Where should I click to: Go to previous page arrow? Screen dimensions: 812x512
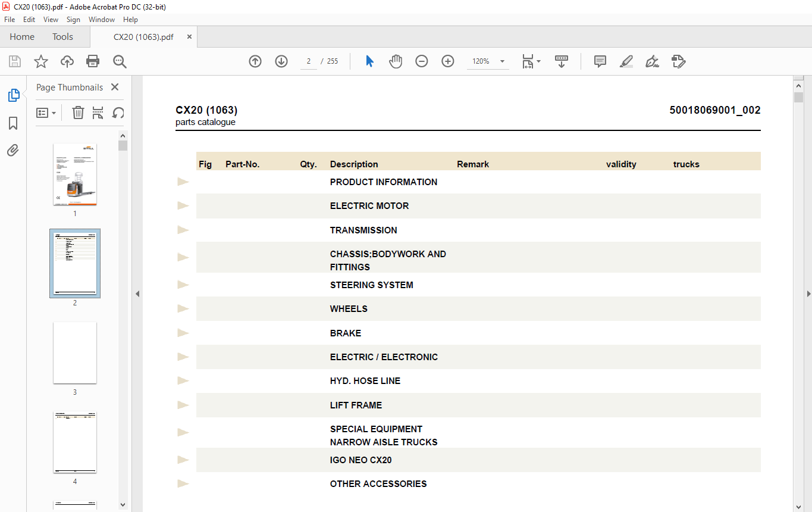pyautogui.click(x=255, y=61)
